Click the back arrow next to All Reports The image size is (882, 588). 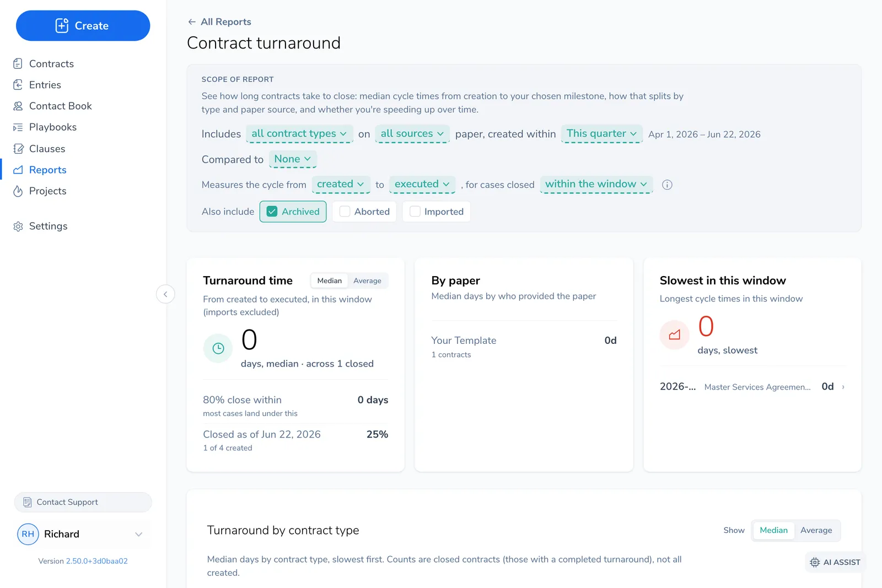pyautogui.click(x=192, y=22)
